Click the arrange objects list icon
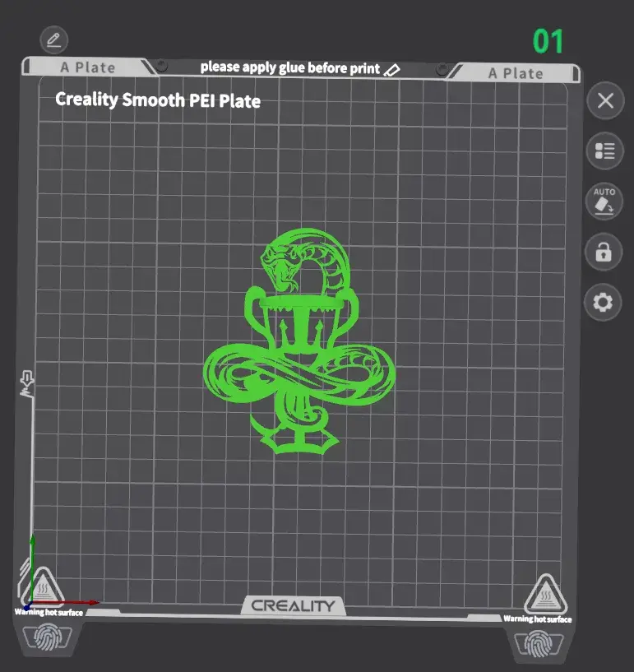 (604, 151)
